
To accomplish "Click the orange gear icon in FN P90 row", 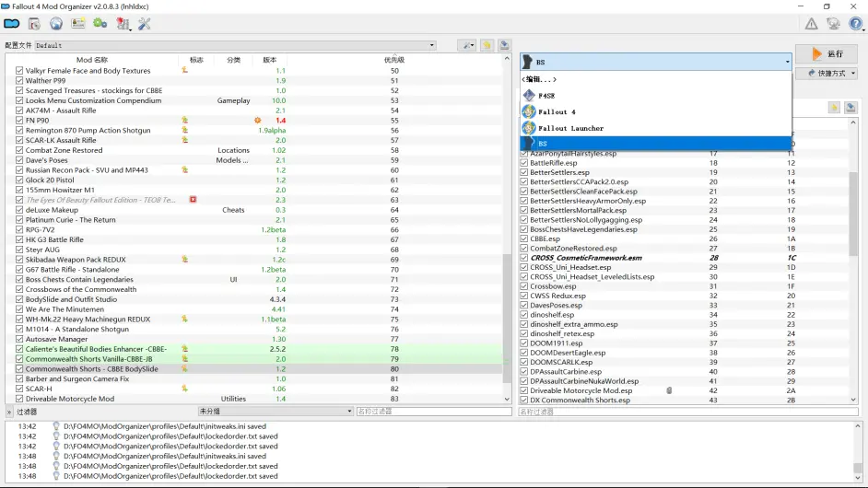I will (x=257, y=120).
